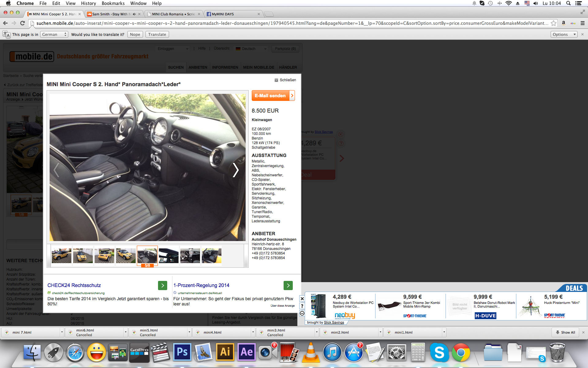The width and height of the screenshot is (588, 368).
Task: Show next photo with the right arrow
Action: [235, 170]
